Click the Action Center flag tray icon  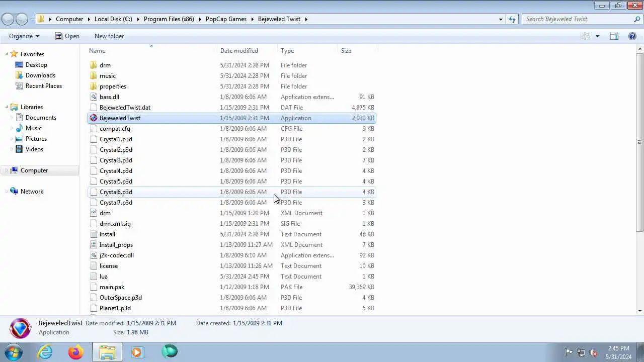tap(569, 352)
